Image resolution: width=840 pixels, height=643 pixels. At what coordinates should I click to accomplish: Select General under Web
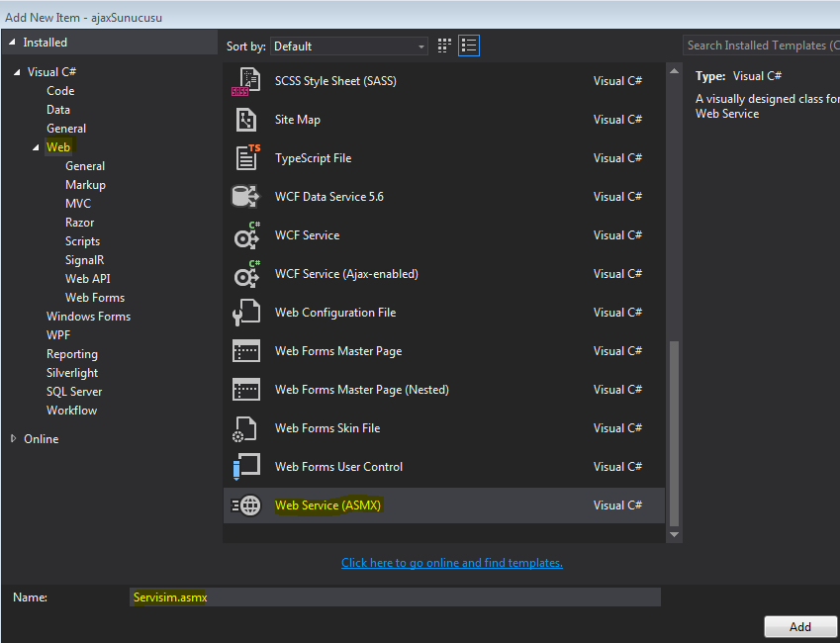click(85, 166)
